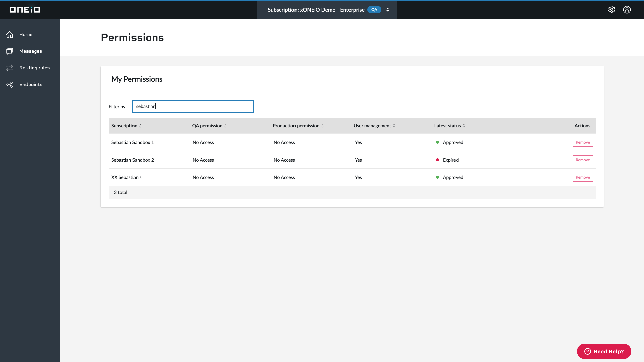Image resolution: width=644 pixels, height=362 pixels.
Task: Sort by Latest status column
Action: pyautogui.click(x=449, y=126)
